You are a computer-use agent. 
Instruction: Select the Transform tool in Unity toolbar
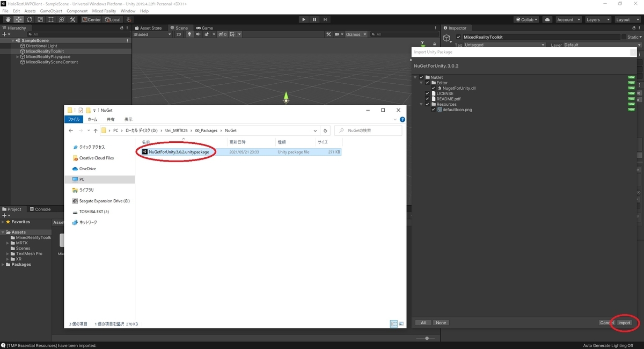pyautogui.click(x=61, y=19)
